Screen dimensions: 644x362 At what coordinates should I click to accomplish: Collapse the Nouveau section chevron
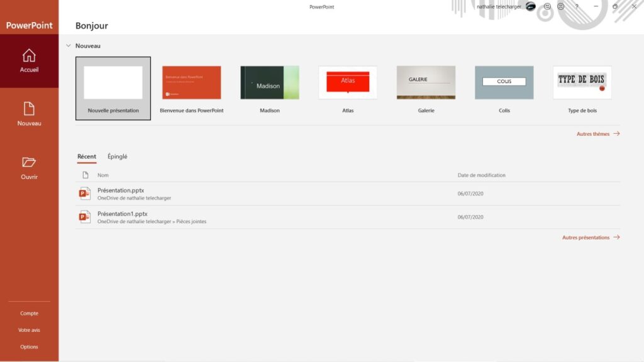(68, 45)
